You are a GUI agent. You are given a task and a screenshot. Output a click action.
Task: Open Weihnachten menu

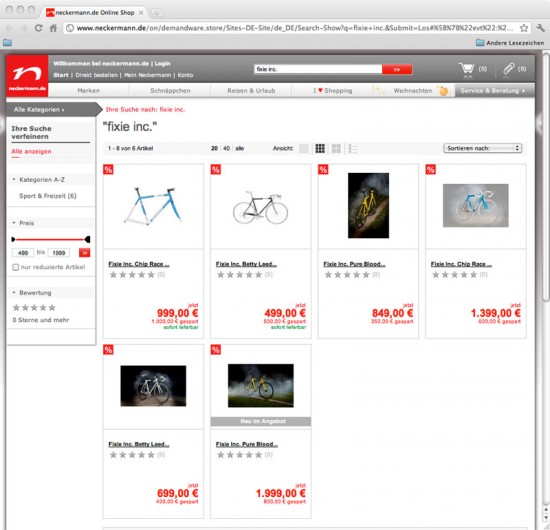point(413,90)
